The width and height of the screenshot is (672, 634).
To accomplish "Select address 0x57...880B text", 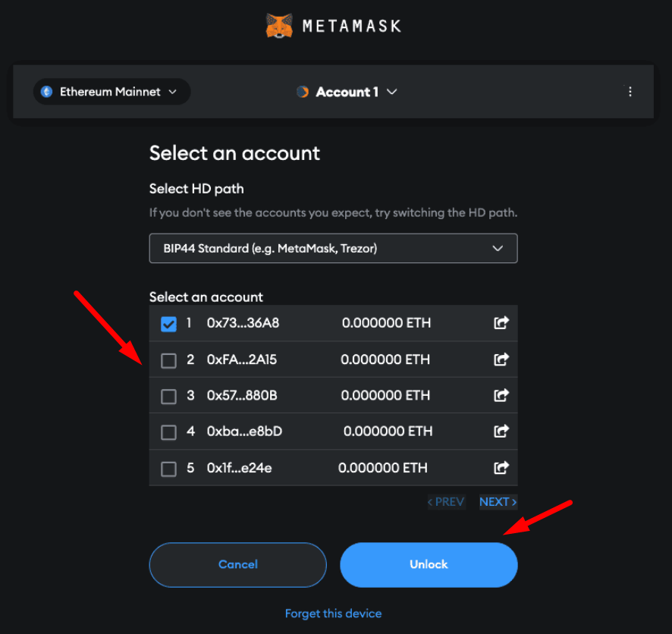I will (242, 395).
